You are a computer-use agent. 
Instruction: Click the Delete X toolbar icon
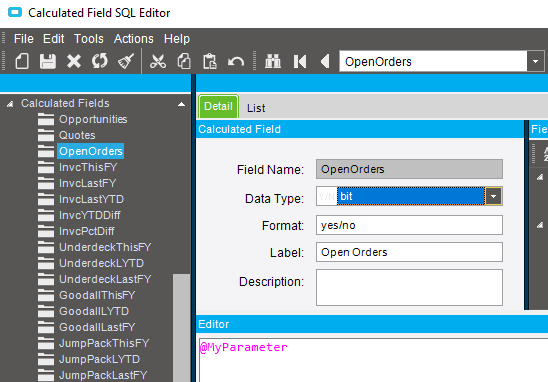pos(74,62)
